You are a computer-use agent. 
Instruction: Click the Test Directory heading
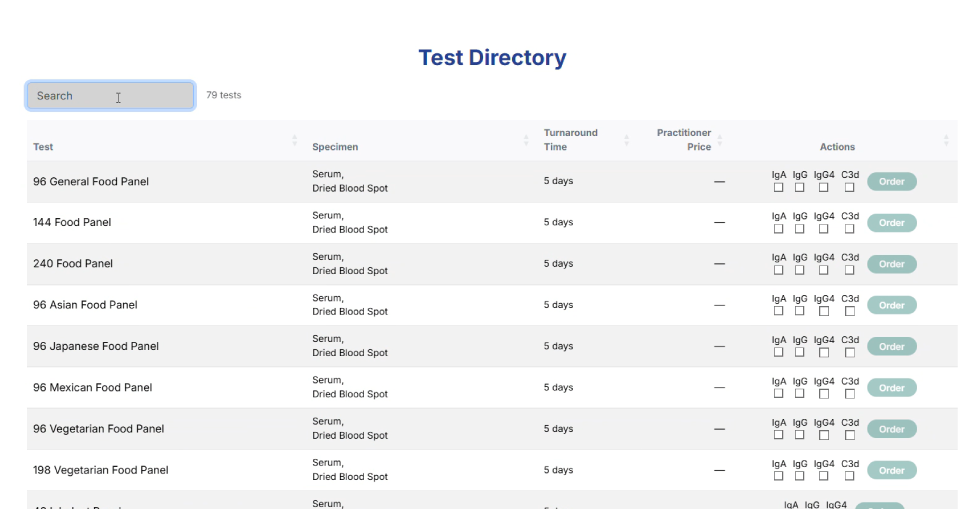(492, 58)
